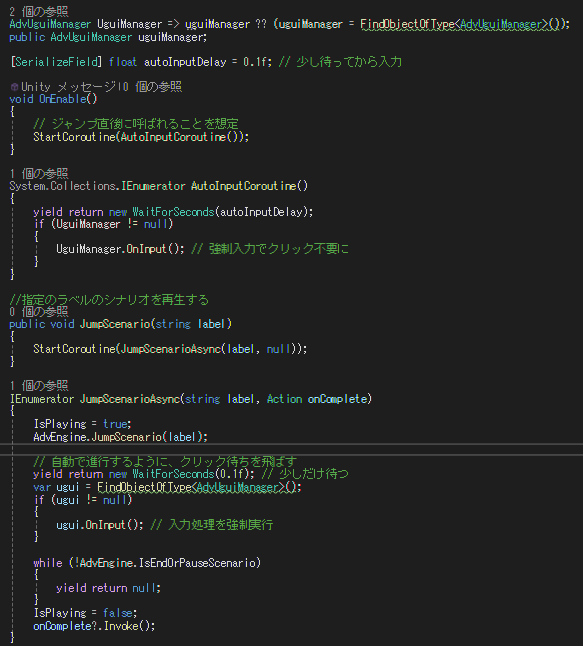Open '0 個の参照' above JumpScenario method
Viewport: 583px width, 646px height.
coord(39,311)
